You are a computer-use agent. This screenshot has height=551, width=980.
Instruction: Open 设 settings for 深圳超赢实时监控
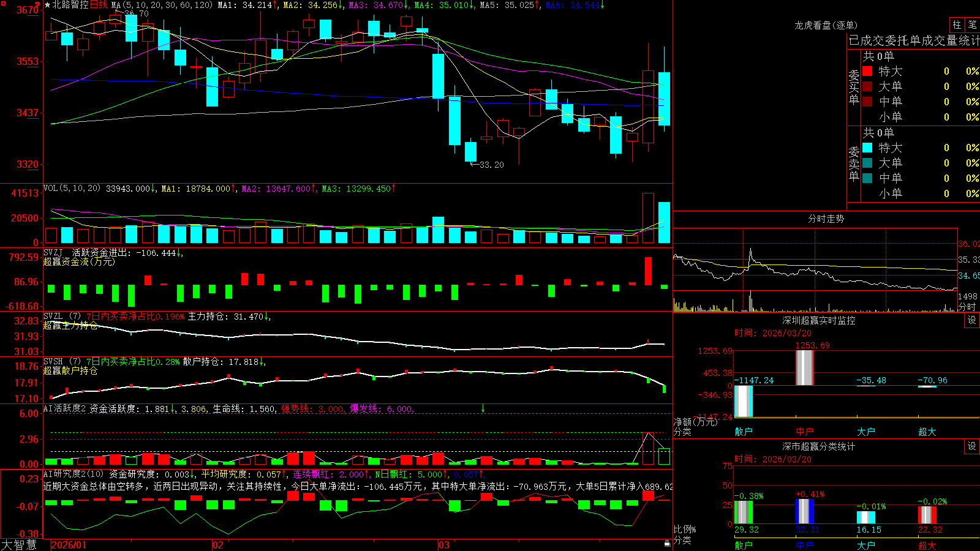point(972,320)
